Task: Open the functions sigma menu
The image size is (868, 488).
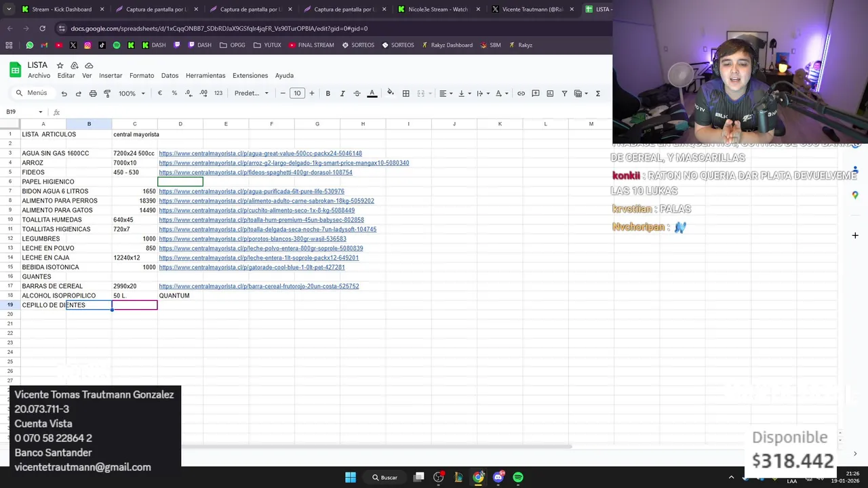Action: [597, 94]
